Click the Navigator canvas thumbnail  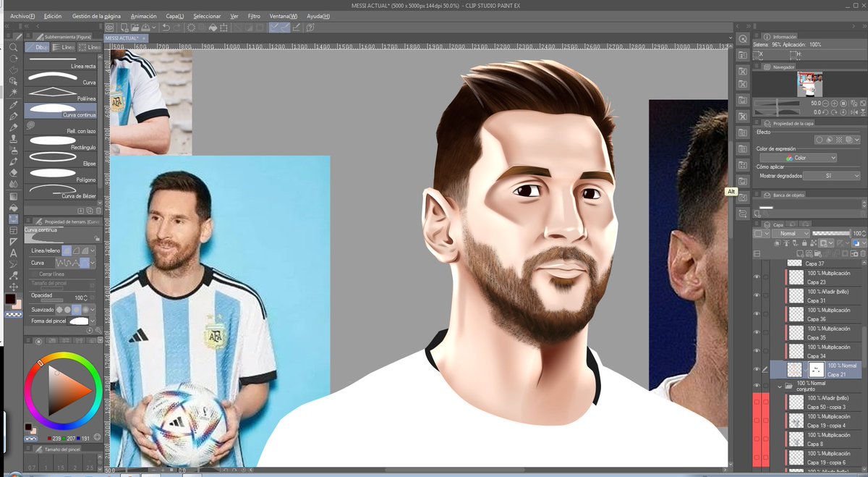point(809,84)
